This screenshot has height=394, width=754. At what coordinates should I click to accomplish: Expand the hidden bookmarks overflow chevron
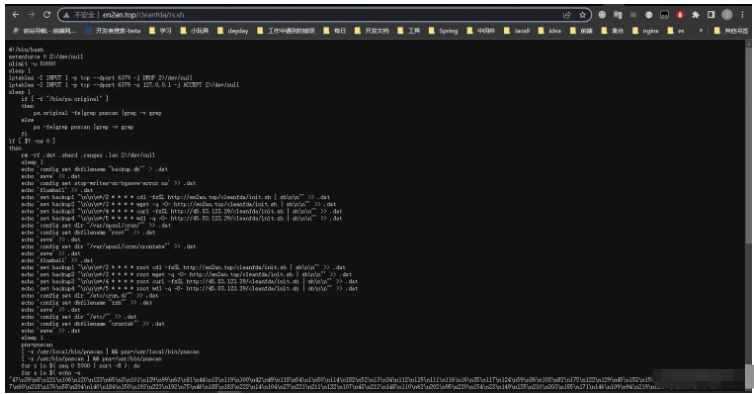click(x=701, y=30)
